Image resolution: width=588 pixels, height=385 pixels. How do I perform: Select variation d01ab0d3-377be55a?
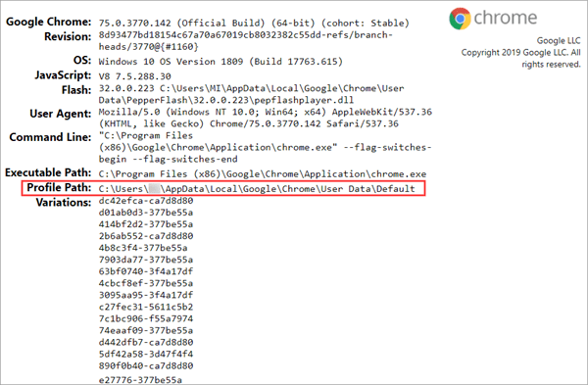click(x=146, y=213)
